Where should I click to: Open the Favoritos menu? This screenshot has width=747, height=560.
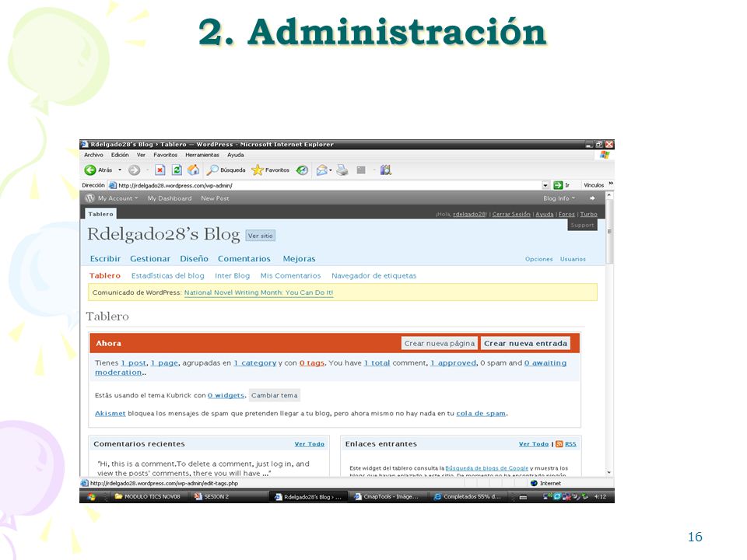point(165,155)
